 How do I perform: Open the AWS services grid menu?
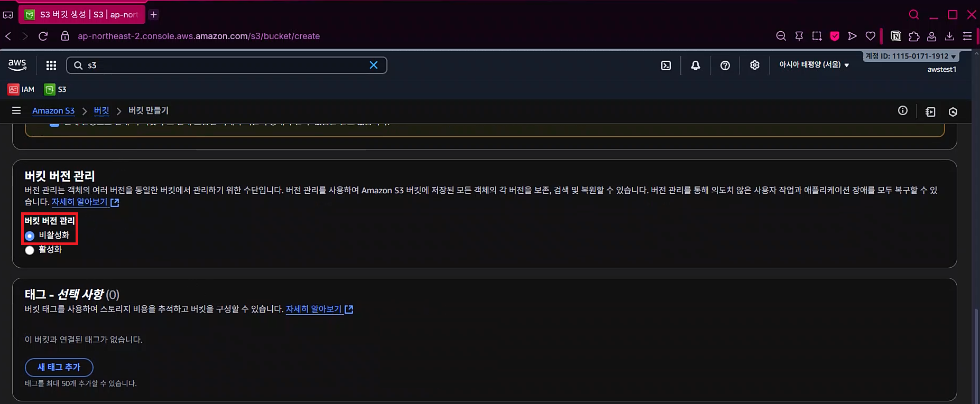point(51,65)
